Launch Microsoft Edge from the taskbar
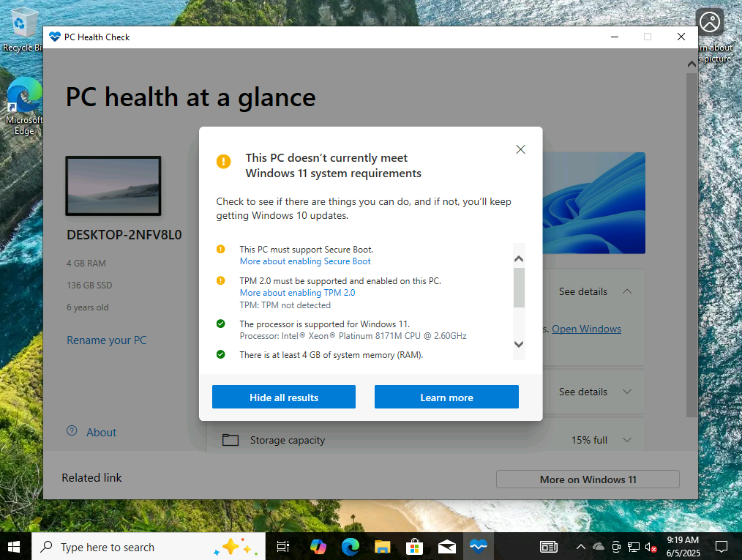Screen dimensions: 742x560 (351, 547)
